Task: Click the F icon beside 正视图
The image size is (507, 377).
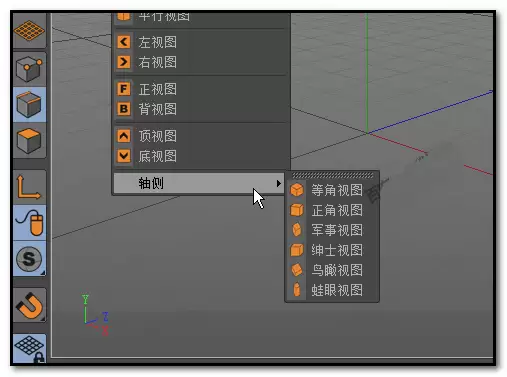Action: (124, 89)
